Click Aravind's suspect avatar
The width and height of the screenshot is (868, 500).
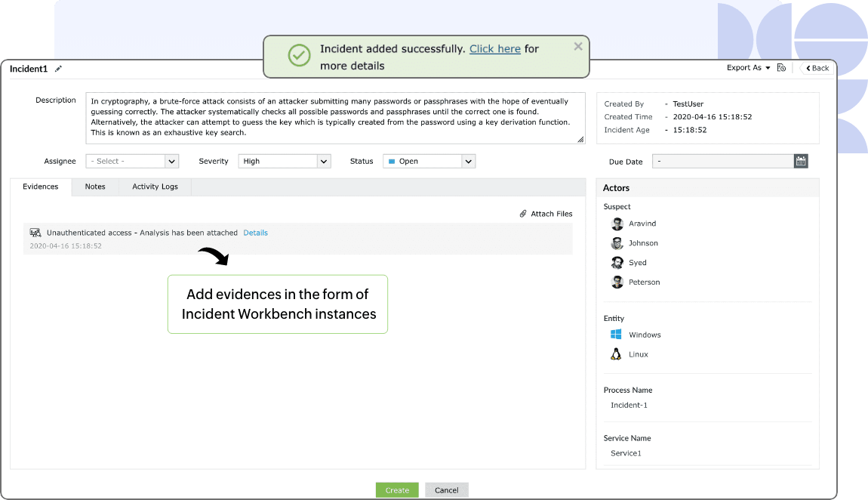pyautogui.click(x=617, y=224)
